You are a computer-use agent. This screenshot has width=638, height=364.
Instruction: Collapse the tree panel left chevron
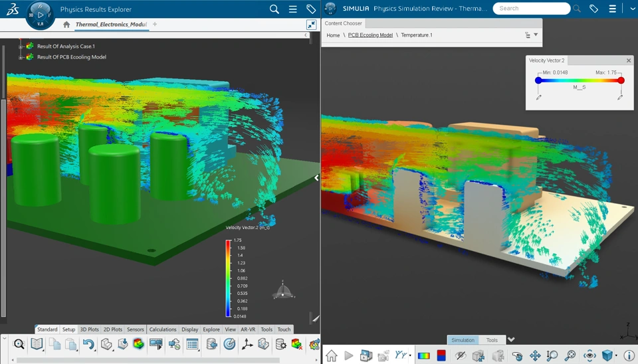pyautogui.click(x=306, y=35)
